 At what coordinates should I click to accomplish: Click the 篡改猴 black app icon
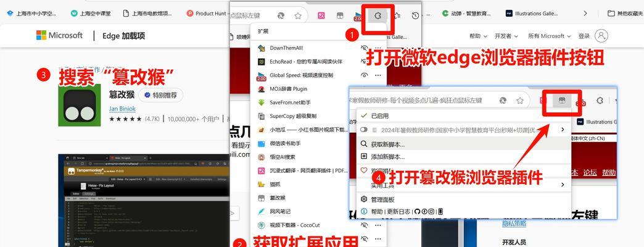pyautogui.click(x=80, y=105)
